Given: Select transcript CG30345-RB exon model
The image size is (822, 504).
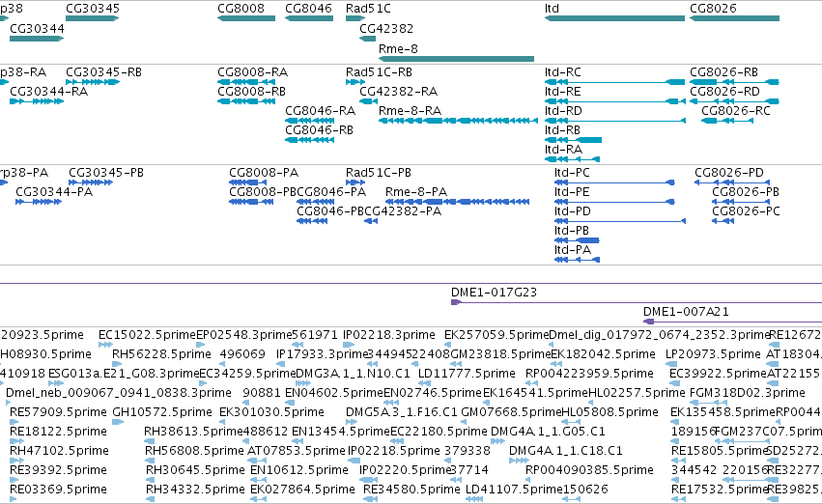Looking at the screenshot, I should [93, 82].
